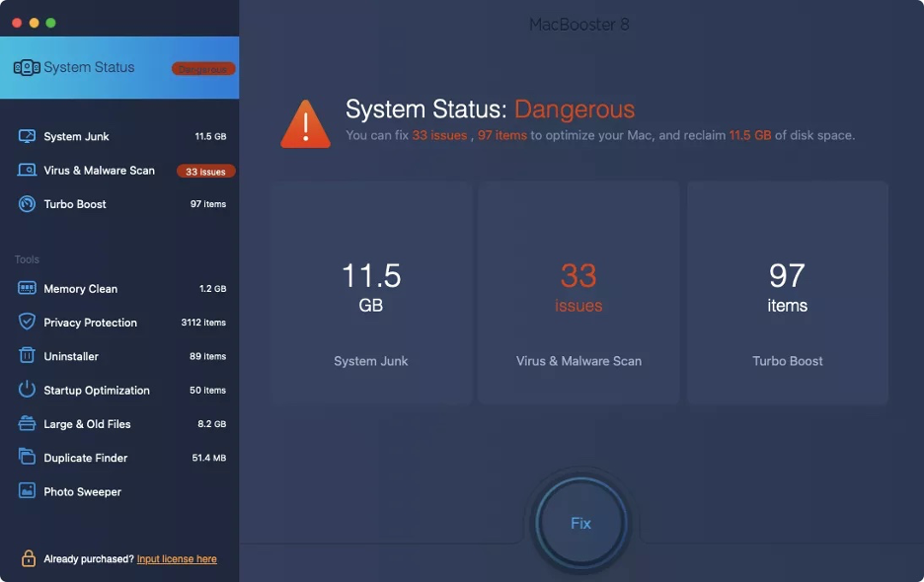Select Virus & Malware Scan in the sidebar
This screenshot has height=582, width=924.
(99, 170)
